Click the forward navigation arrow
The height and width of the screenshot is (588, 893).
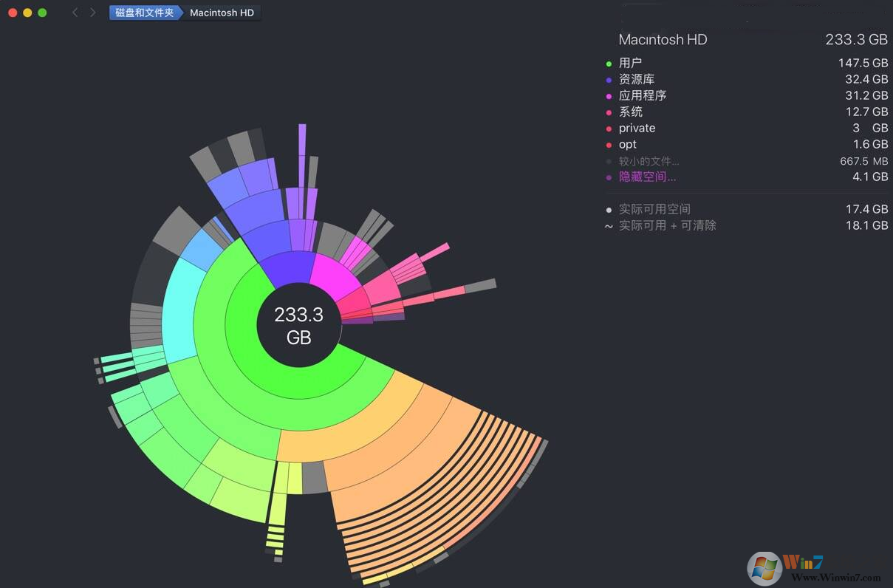click(x=92, y=13)
